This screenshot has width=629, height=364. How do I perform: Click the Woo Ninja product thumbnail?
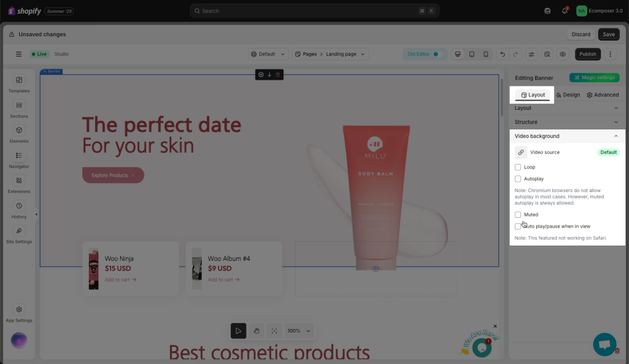click(x=93, y=269)
